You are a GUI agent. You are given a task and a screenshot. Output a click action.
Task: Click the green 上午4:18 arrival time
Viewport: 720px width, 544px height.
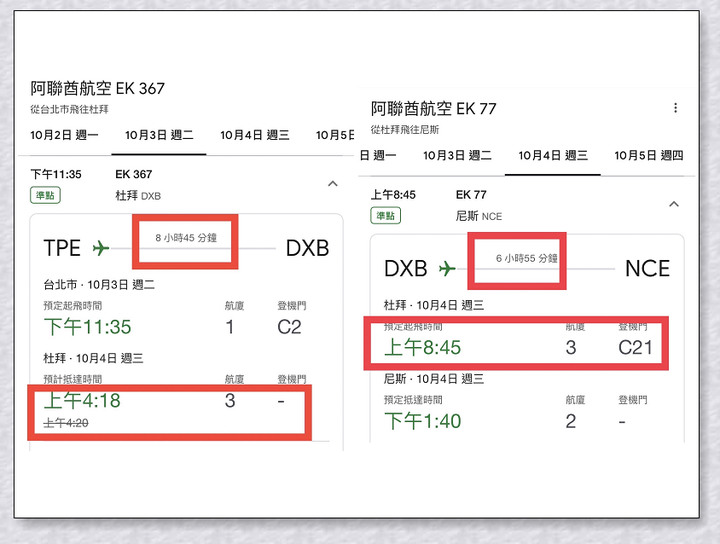coord(82,400)
